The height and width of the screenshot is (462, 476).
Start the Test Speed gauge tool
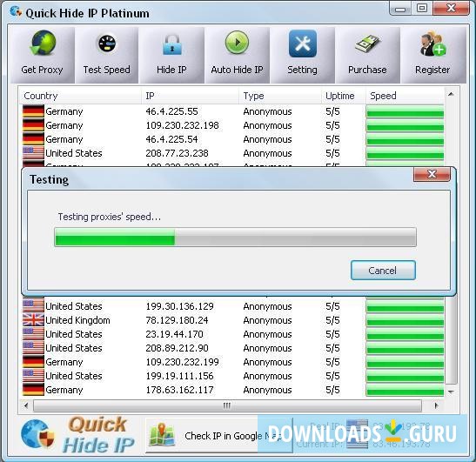[x=107, y=44]
